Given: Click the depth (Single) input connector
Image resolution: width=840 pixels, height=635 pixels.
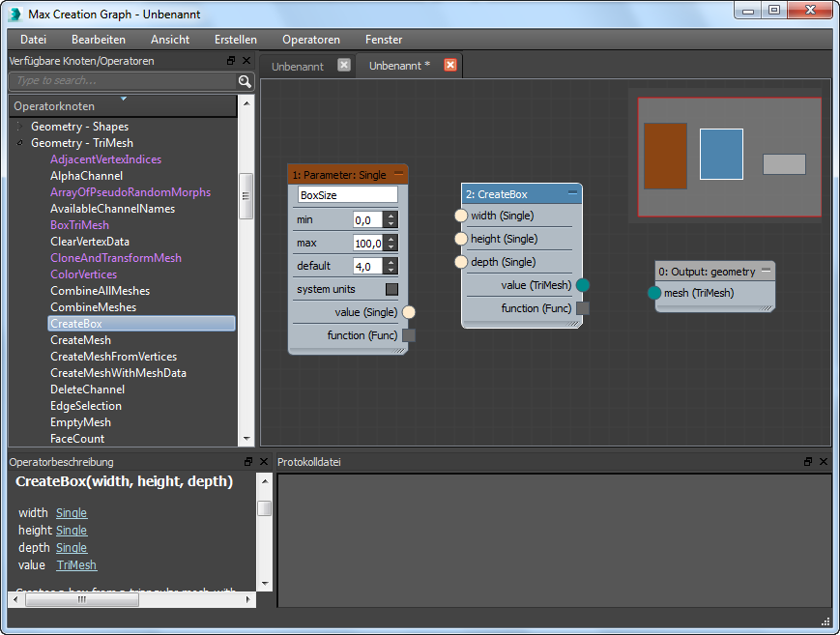Looking at the screenshot, I should [461, 262].
